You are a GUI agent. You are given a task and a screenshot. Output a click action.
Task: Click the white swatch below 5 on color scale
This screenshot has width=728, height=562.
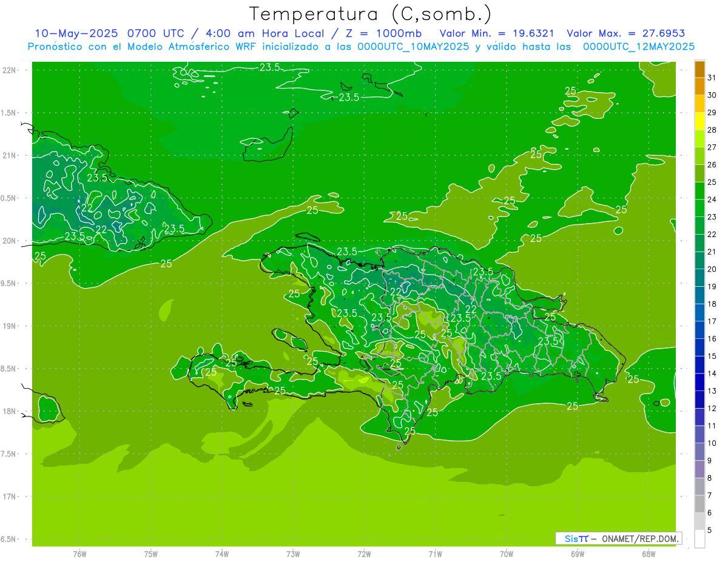tap(699, 539)
